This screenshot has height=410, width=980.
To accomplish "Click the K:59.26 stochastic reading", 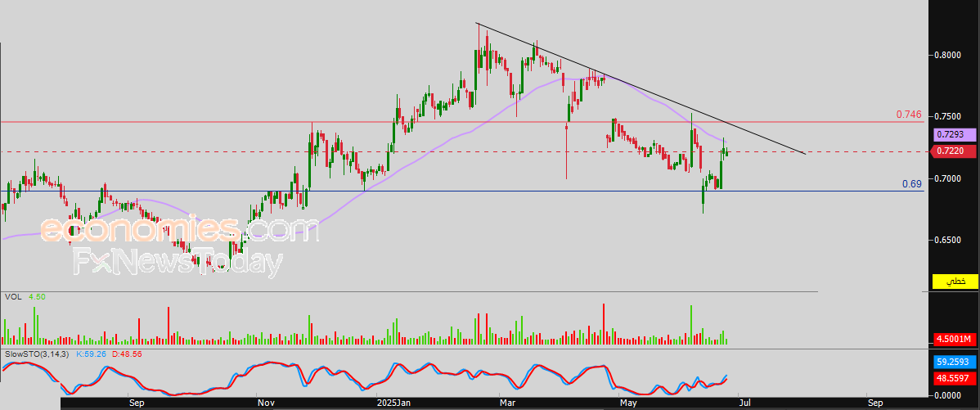I will (91, 354).
